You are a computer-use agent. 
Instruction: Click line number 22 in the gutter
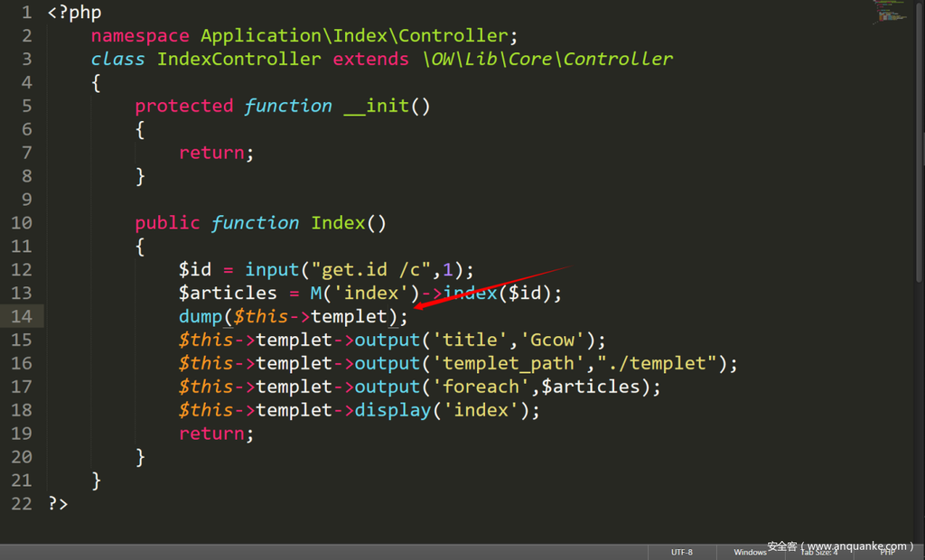pos(22,504)
